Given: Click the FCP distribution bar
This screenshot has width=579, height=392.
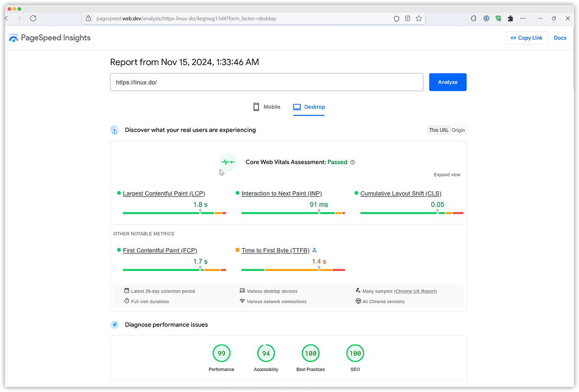Looking at the screenshot, I should 174,270.
